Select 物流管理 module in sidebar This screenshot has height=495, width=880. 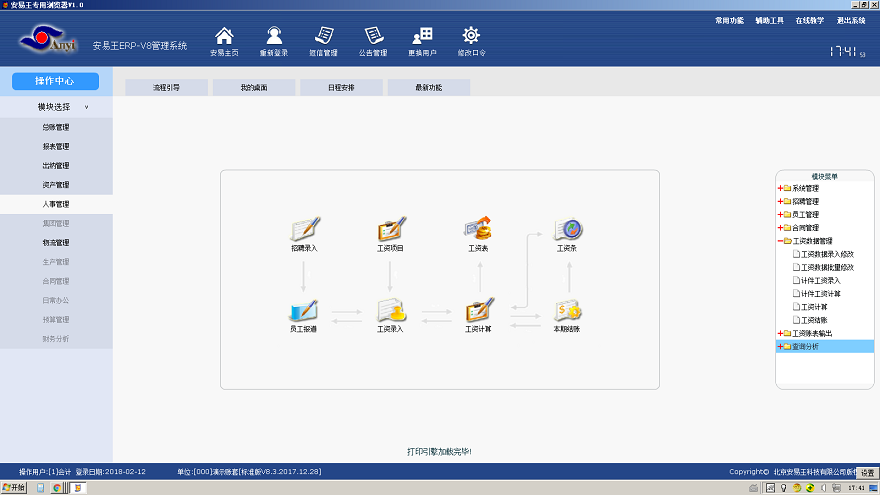[x=56, y=242]
